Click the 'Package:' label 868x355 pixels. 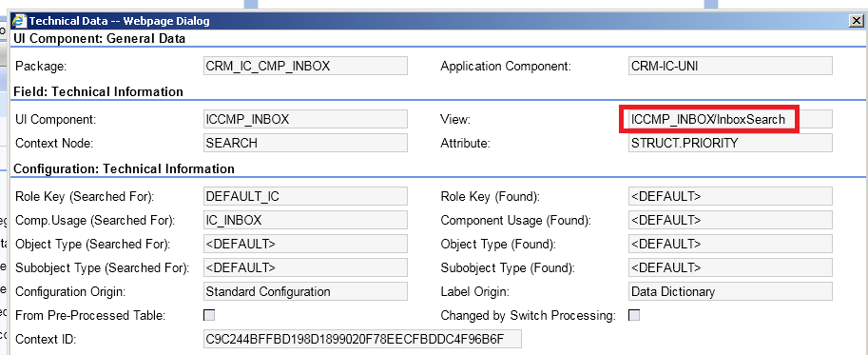(x=41, y=67)
